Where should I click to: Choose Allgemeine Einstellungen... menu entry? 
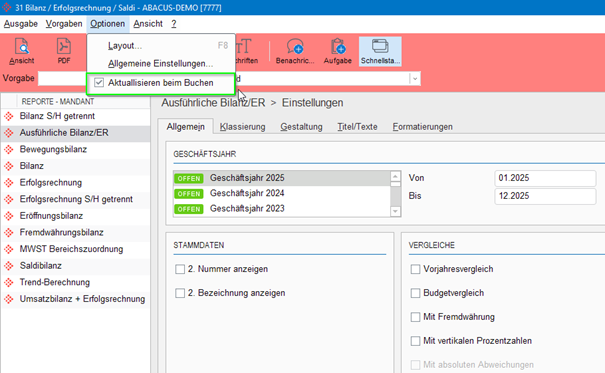(x=161, y=63)
